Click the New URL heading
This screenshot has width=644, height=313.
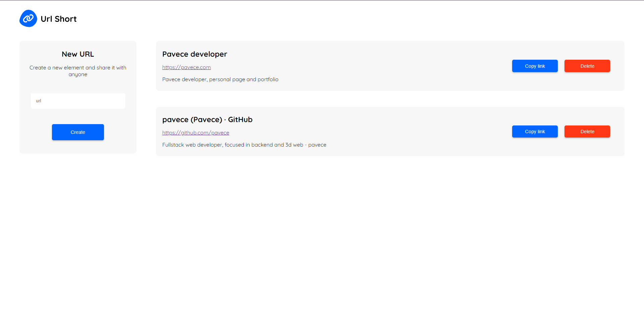[x=78, y=54]
